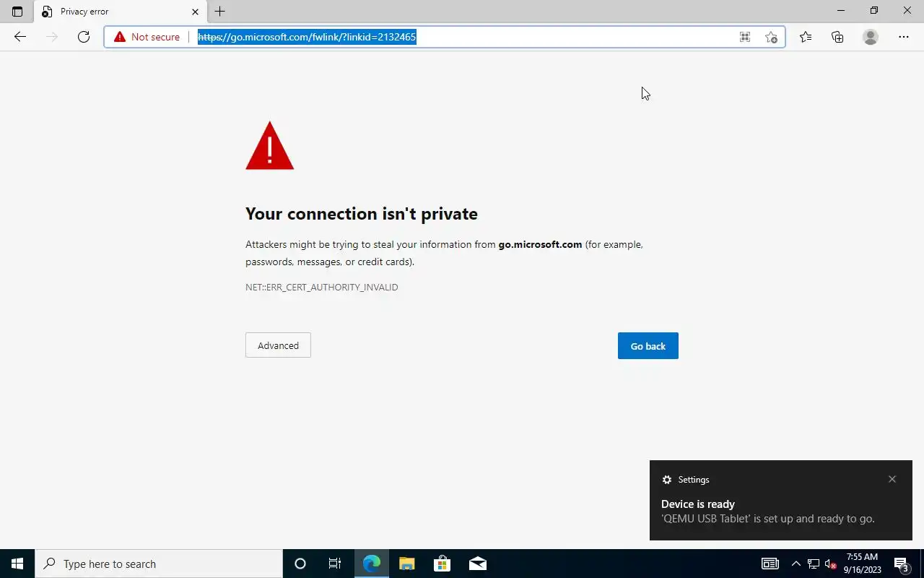
Task: Click the network status tray icon
Action: 813,564
